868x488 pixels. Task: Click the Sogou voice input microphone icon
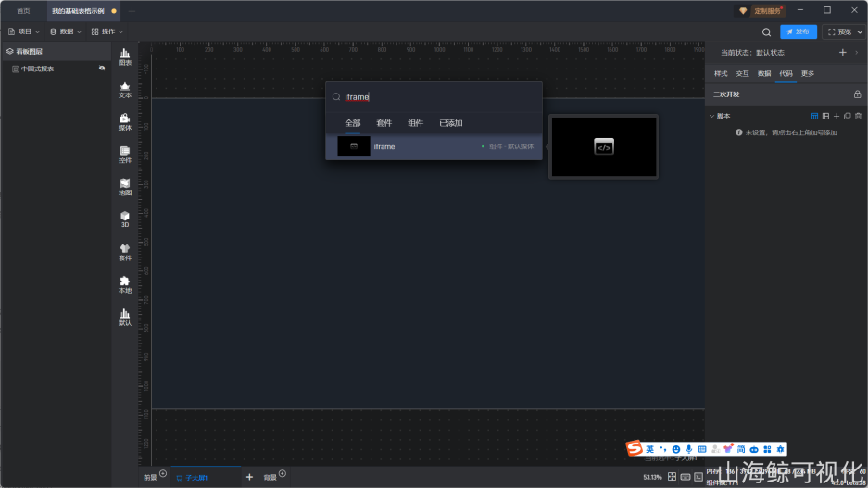(x=688, y=449)
